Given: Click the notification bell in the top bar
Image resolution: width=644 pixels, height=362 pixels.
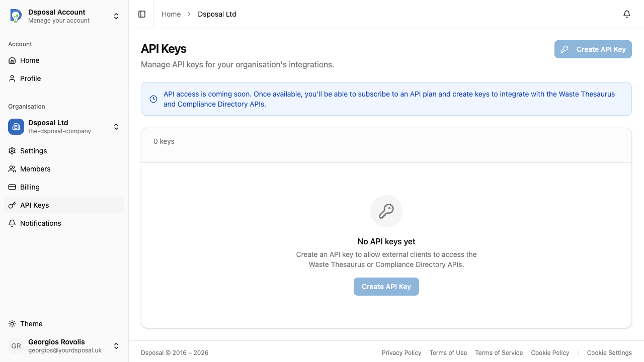Looking at the screenshot, I should [x=627, y=14].
